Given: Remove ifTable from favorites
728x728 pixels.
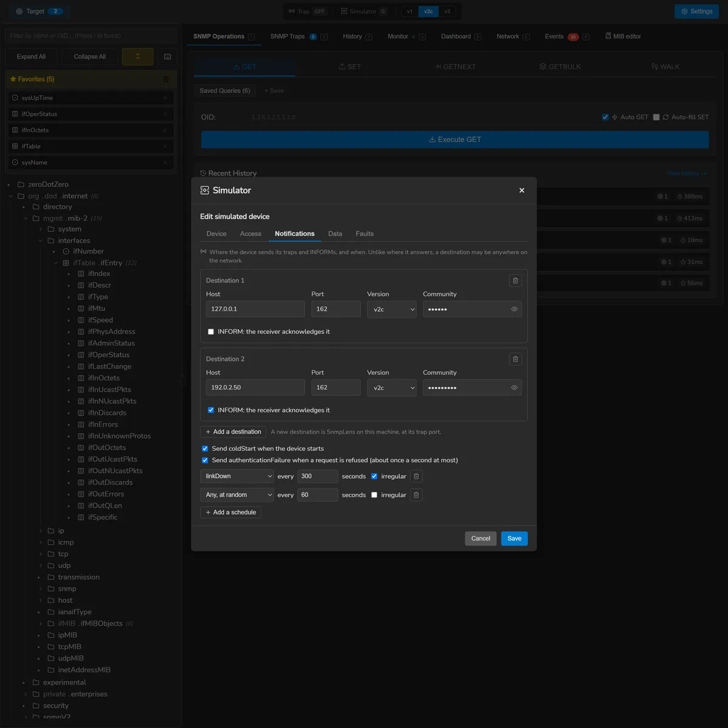Looking at the screenshot, I should 165,146.
